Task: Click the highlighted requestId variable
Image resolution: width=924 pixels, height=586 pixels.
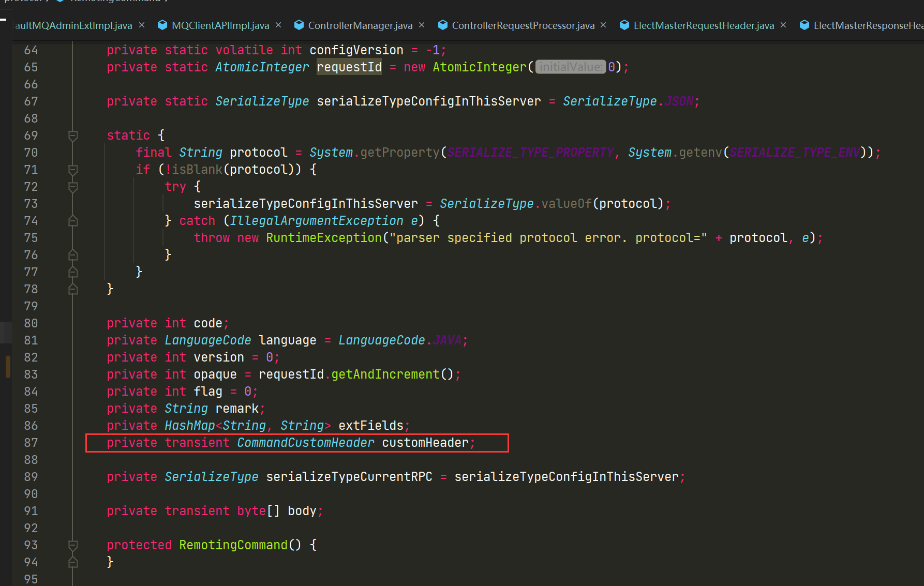Action: click(x=349, y=67)
